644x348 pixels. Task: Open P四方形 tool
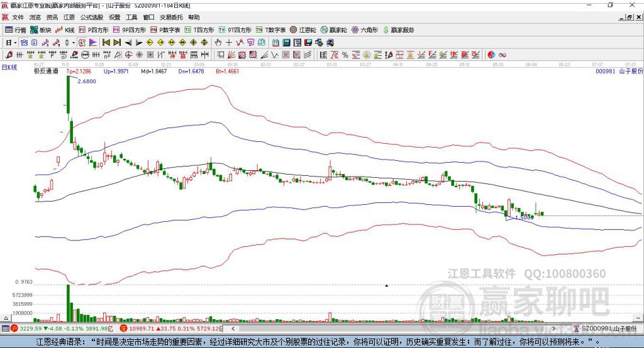(94, 30)
